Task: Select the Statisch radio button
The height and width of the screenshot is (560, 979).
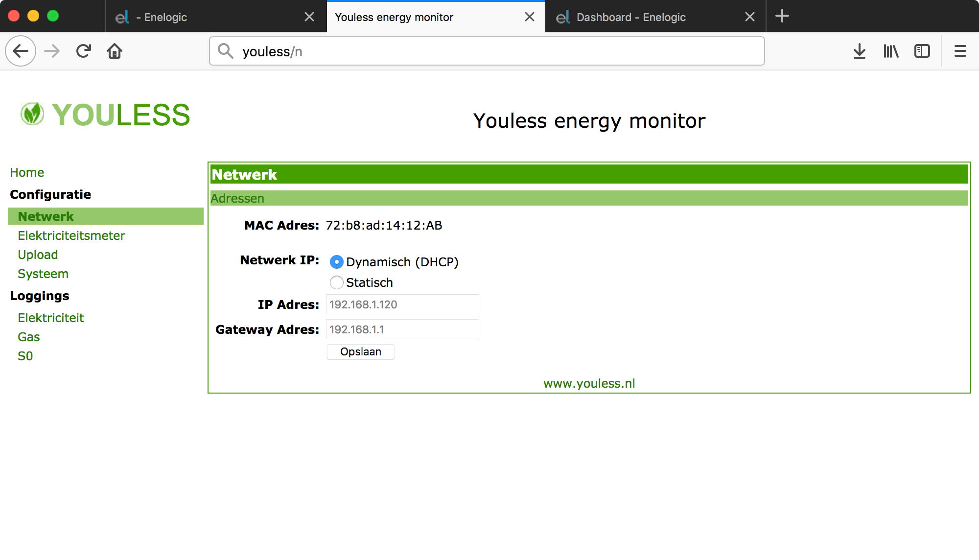Action: coord(337,282)
